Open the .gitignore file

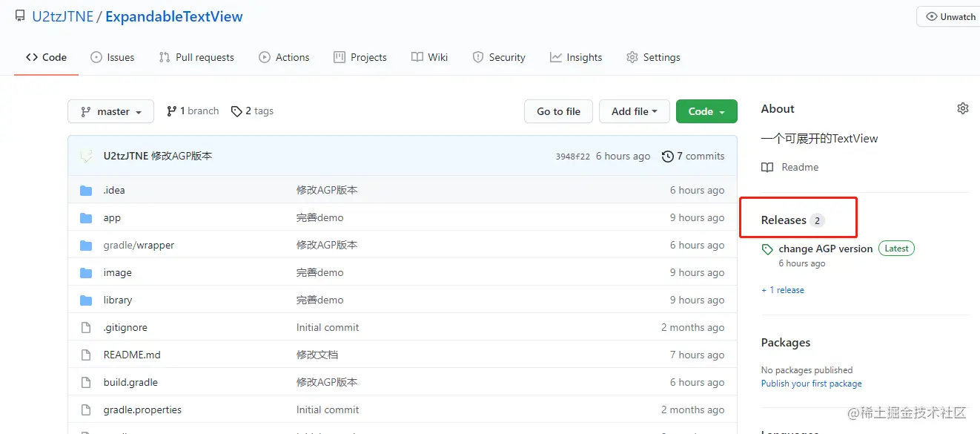pyautogui.click(x=125, y=327)
